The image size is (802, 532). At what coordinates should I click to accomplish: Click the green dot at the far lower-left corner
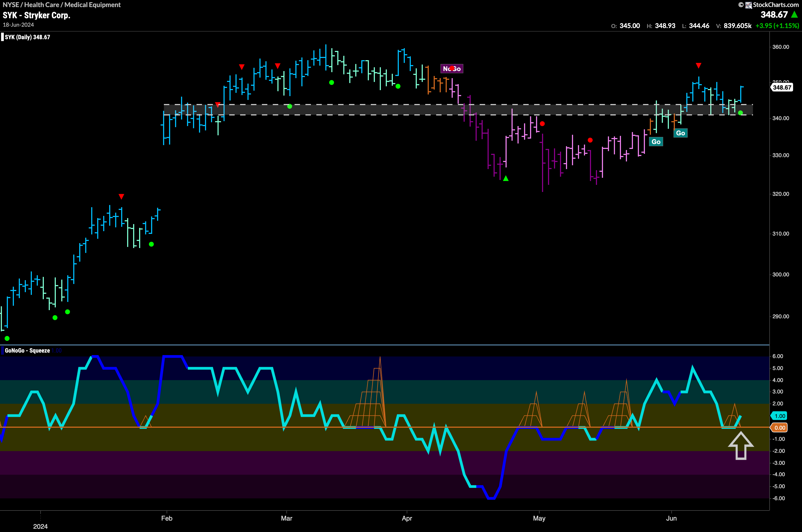coord(7,338)
